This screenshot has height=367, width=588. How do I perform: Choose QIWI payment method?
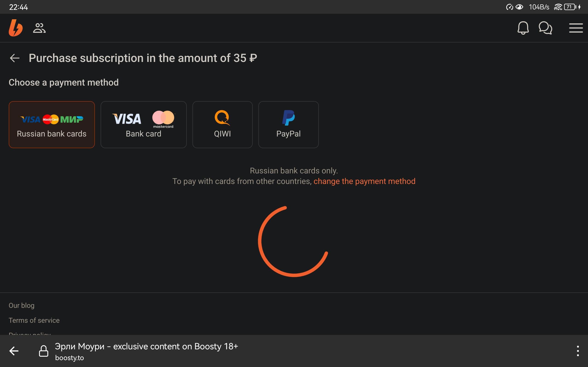pyautogui.click(x=222, y=125)
